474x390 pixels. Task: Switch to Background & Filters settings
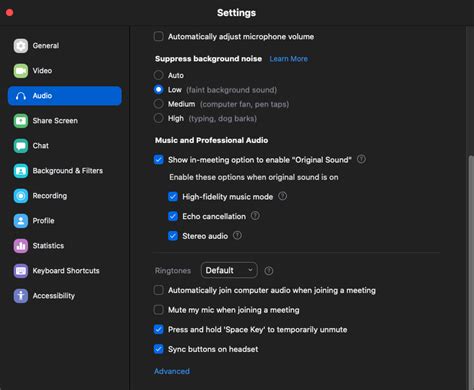coord(65,171)
